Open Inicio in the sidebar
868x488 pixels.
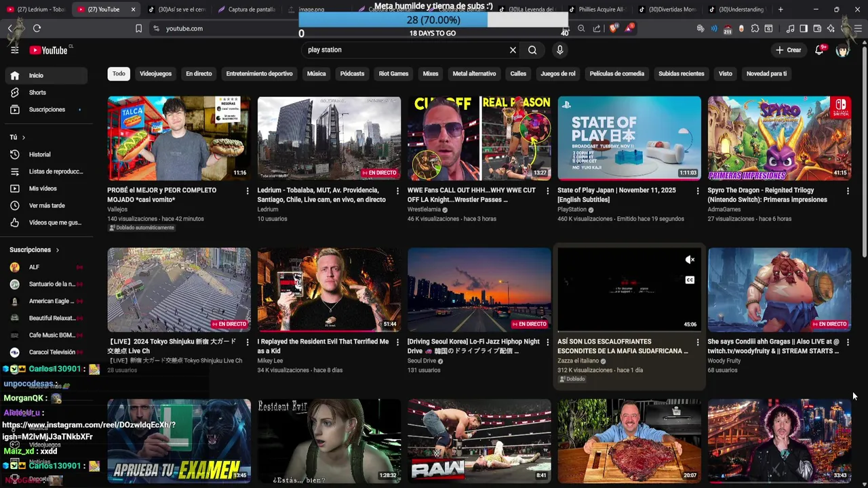pyautogui.click(x=47, y=75)
